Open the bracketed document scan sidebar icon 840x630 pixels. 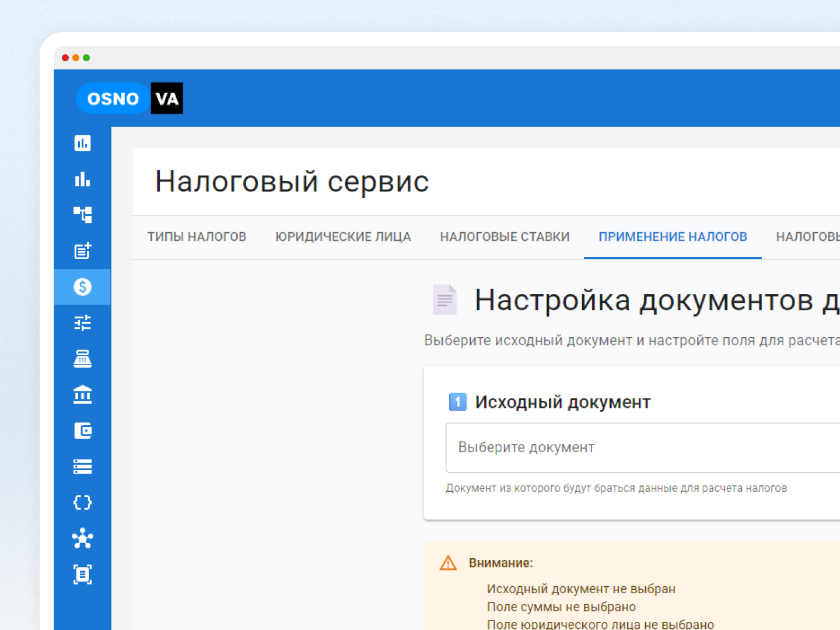pos(82,574)
